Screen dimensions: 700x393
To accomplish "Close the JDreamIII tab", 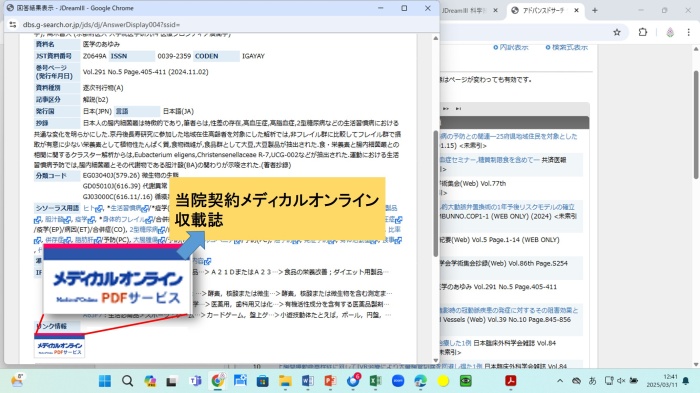I will click(495, 10).
